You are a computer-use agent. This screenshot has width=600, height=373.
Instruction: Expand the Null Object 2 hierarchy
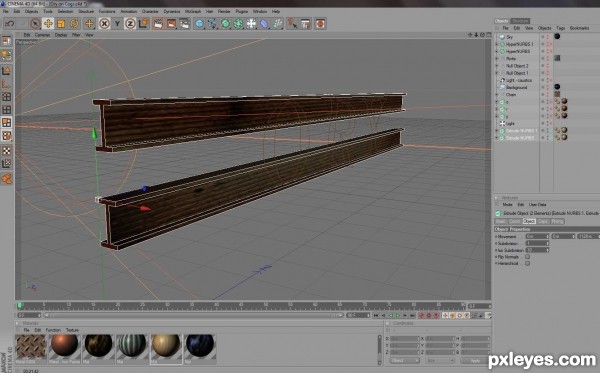497,66
